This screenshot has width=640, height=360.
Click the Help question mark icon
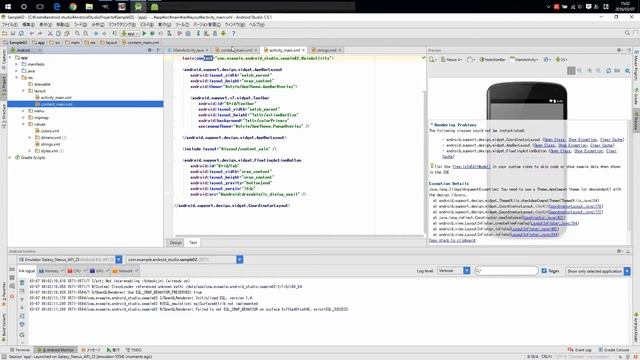233,33
